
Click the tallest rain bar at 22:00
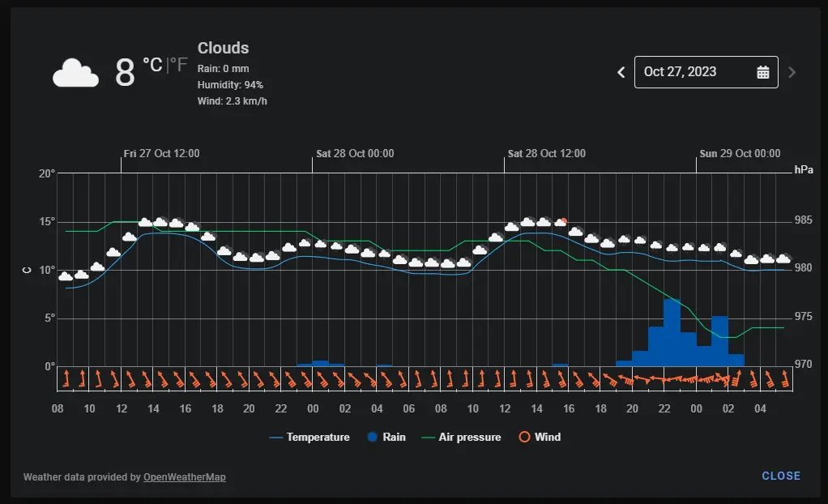pos(672,332)
